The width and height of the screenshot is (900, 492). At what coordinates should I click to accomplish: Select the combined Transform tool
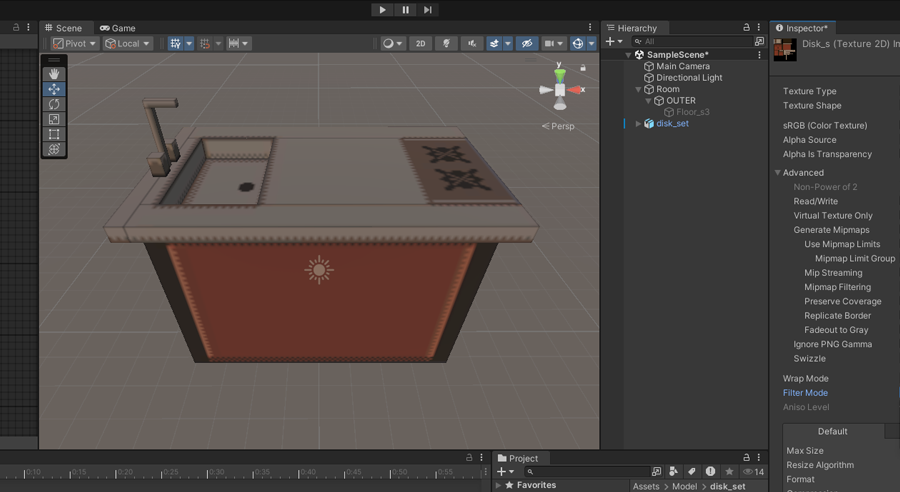pyautogui.click(x=54, y=149)
